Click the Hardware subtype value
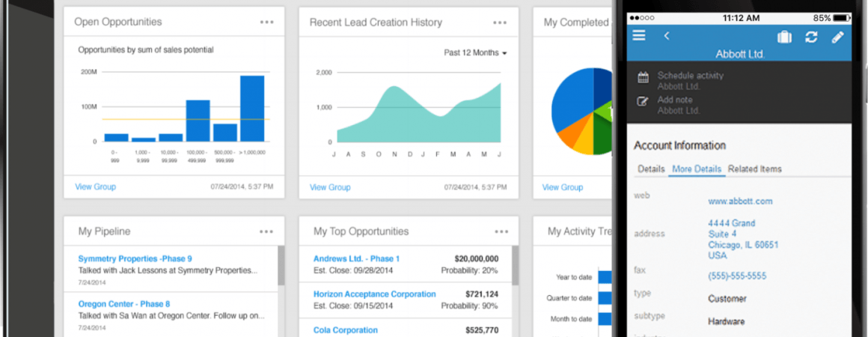Viewport: 868px width, 337px height. click(x=727, y=321)
